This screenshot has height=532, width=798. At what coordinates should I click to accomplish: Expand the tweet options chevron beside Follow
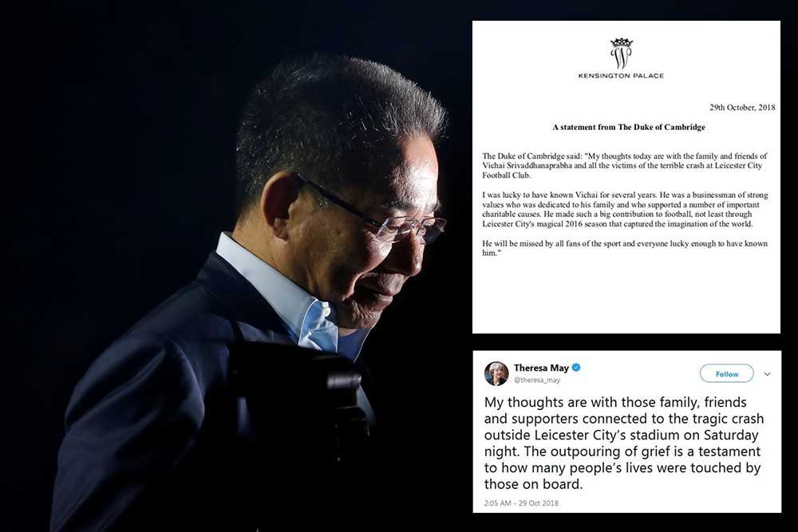pyautogui.click(x=767, y=374)
